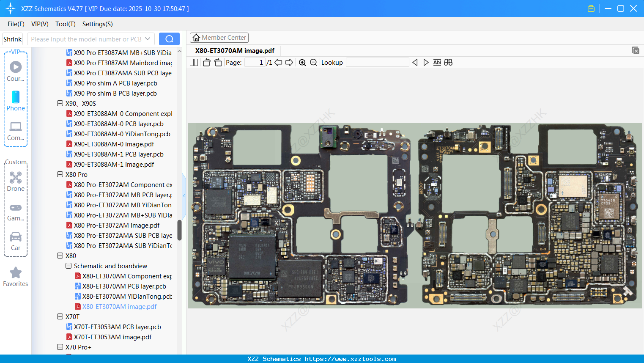Collapse the X80 Pro tree node

[60, 174]
